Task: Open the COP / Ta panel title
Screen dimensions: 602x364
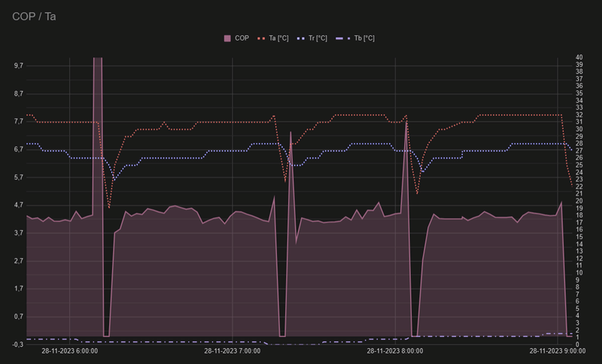Action: pos(34,17)
